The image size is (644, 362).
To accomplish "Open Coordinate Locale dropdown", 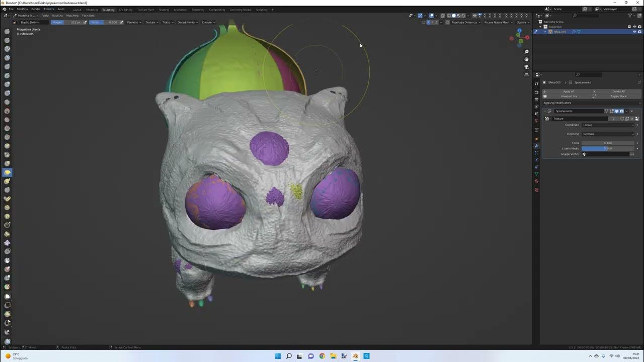I will 608,125.
